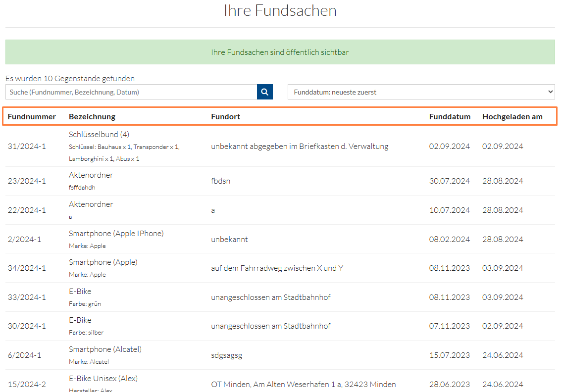Open the E-Bike Unisex (Alex) entry
Image resolution: width=563 pixels, height=392 pixels.
click(x=103, y=379)
